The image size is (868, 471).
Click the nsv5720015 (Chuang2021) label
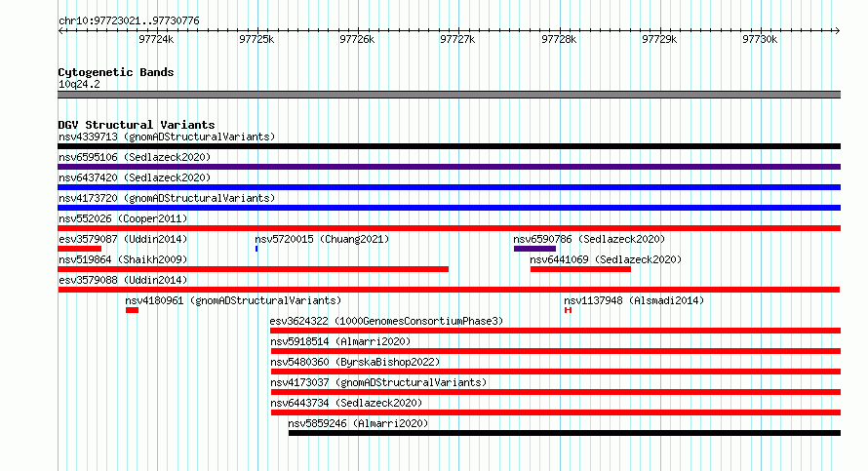click(322, 239)
